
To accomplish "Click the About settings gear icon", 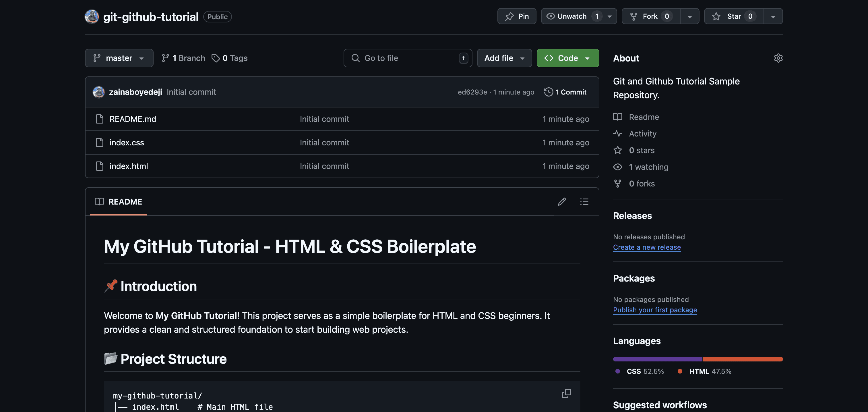I will 778,58.
